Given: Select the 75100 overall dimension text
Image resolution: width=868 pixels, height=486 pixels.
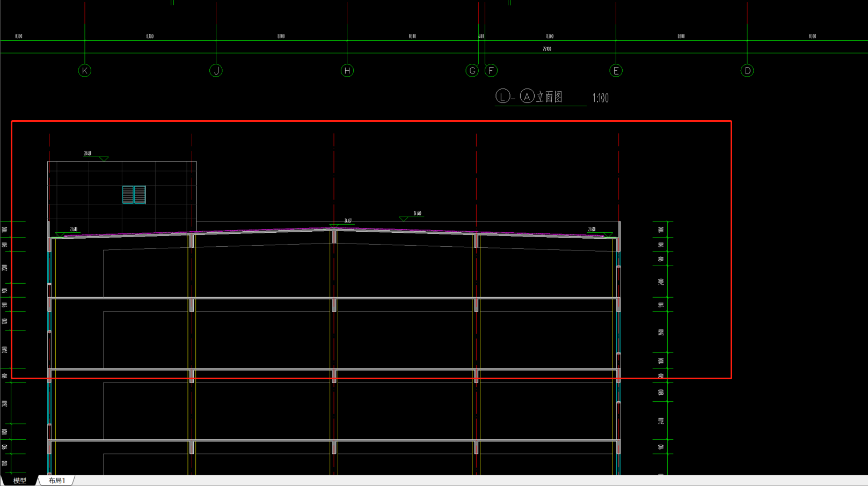Looking at the screenshot, I should click(x=546, y=49).
